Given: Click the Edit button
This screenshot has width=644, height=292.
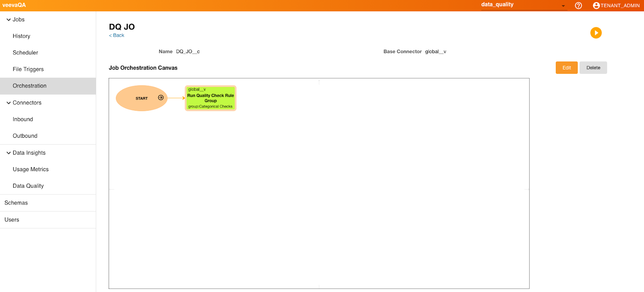Looking at the screenshot, I should point(566,68).
